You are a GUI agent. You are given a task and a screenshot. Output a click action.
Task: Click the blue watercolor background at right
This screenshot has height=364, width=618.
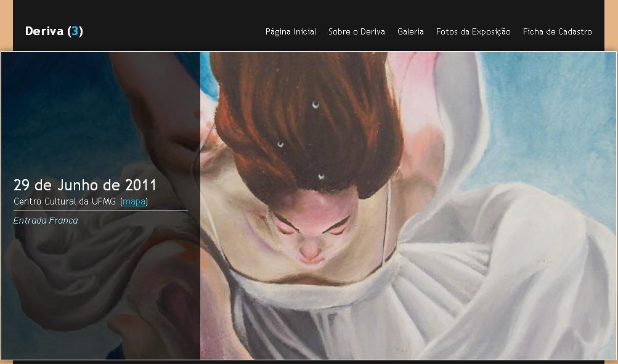[555, 123]
